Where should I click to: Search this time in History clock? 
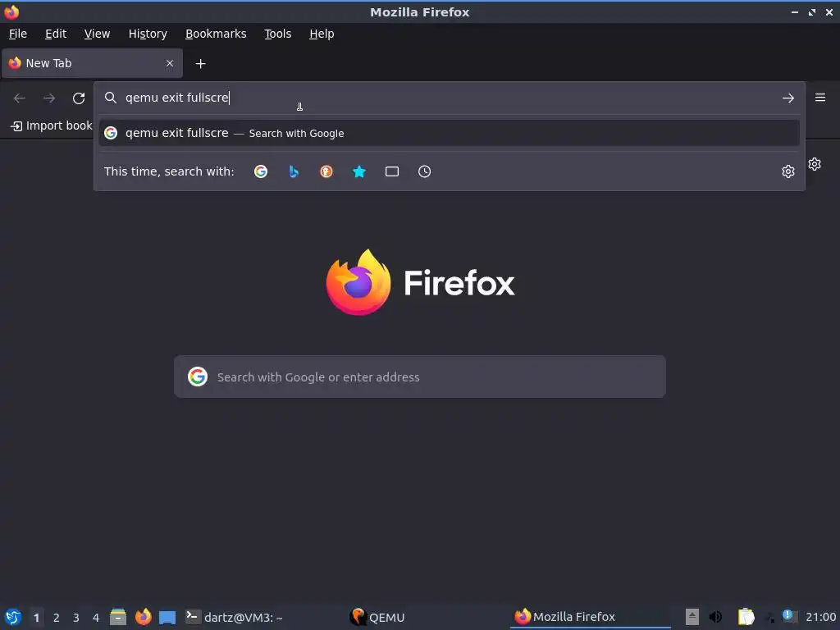pyautogui.click(x=424, y=171)
